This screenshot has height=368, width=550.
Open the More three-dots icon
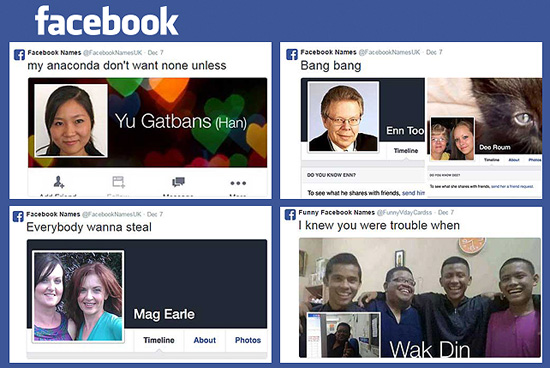238,183
